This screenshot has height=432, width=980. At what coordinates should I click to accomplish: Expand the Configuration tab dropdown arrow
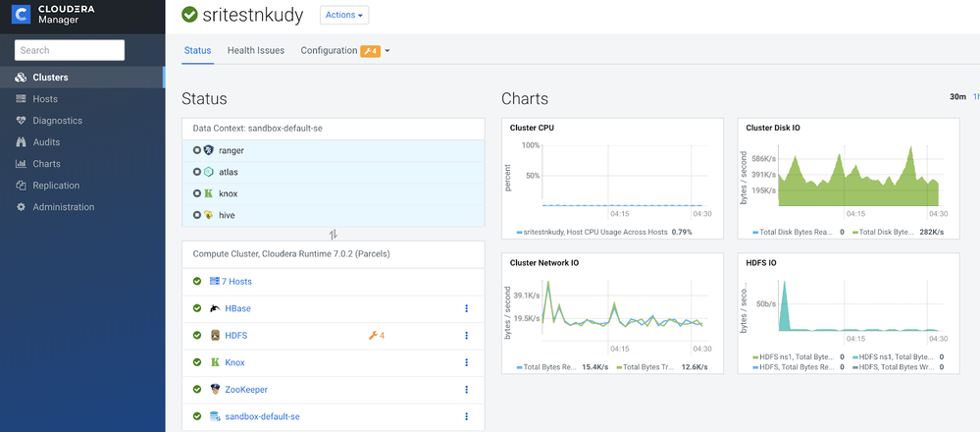(387, 51)
